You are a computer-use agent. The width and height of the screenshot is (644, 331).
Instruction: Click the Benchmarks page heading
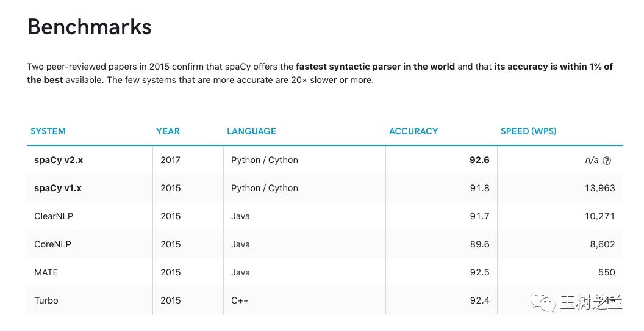click(x=90, y=27)
